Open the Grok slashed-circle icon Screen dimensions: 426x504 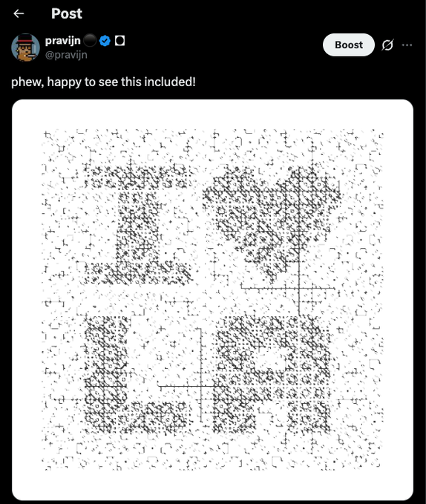coord(387,45)
